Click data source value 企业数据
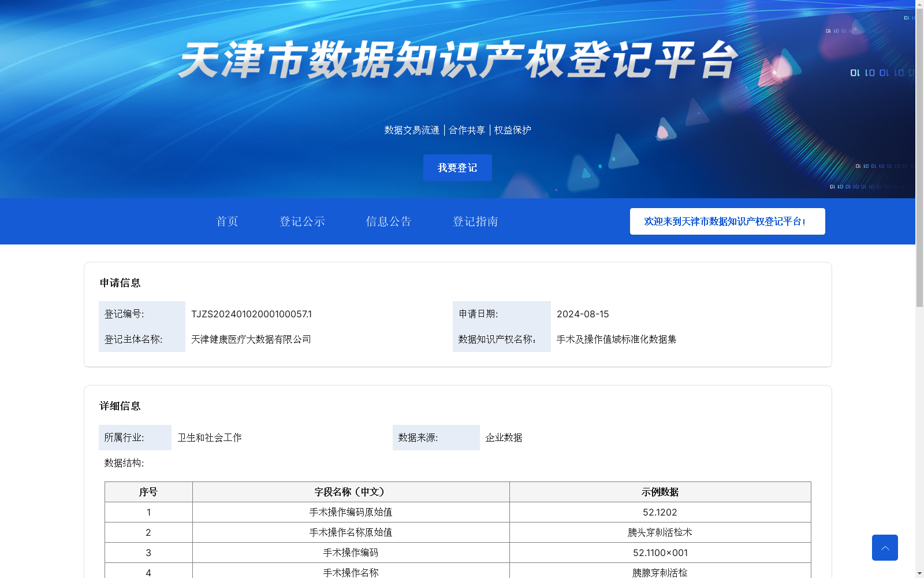924x578 pixels. [504, 438]
